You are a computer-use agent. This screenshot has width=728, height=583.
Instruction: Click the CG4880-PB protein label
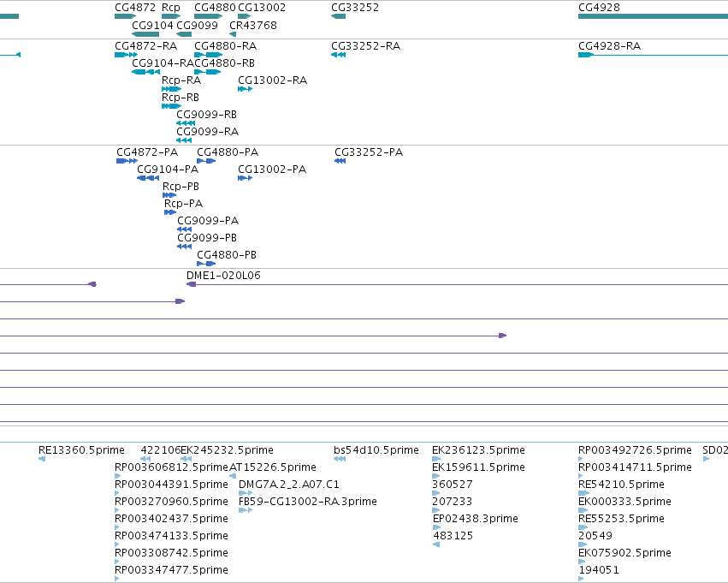[x=227, y=255]
